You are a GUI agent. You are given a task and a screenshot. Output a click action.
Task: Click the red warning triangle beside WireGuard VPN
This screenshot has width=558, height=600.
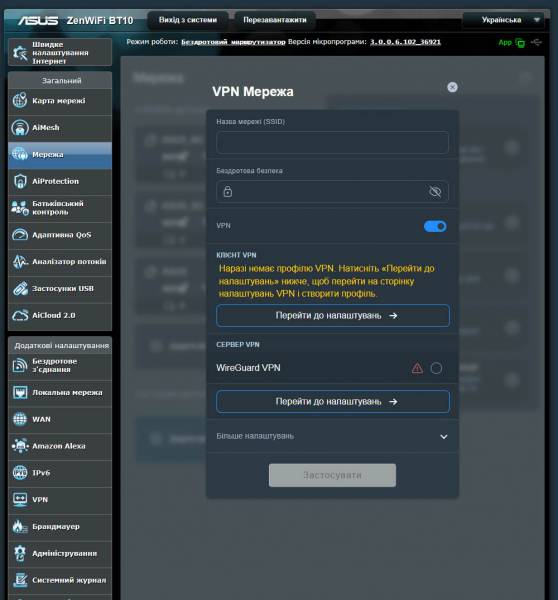(x=417, y=368)
